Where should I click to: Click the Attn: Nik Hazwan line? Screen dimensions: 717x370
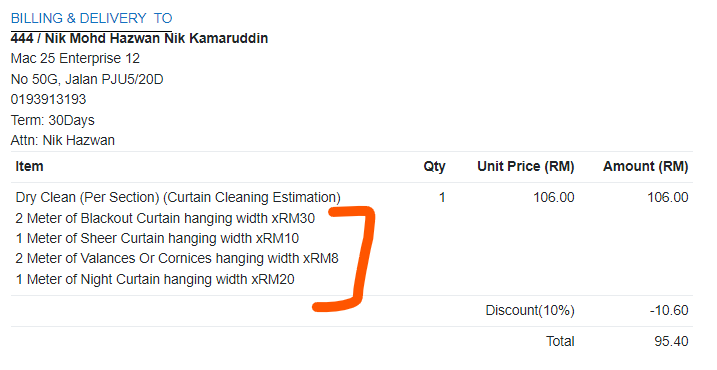[x=63, y=140]
